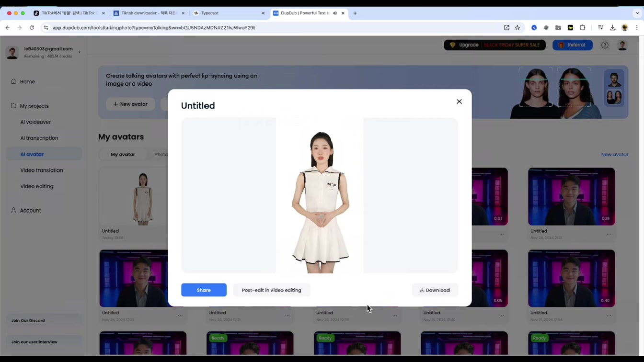644x362 pixels.
Task: Open the browser downloads icon
Action: [x=612, y=28]
